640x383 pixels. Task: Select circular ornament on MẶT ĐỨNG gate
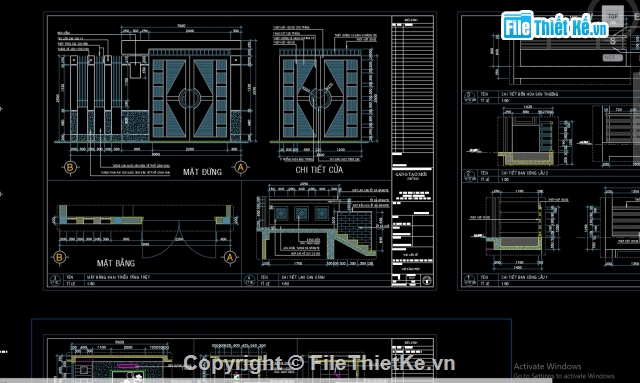[x=189, y=98]
